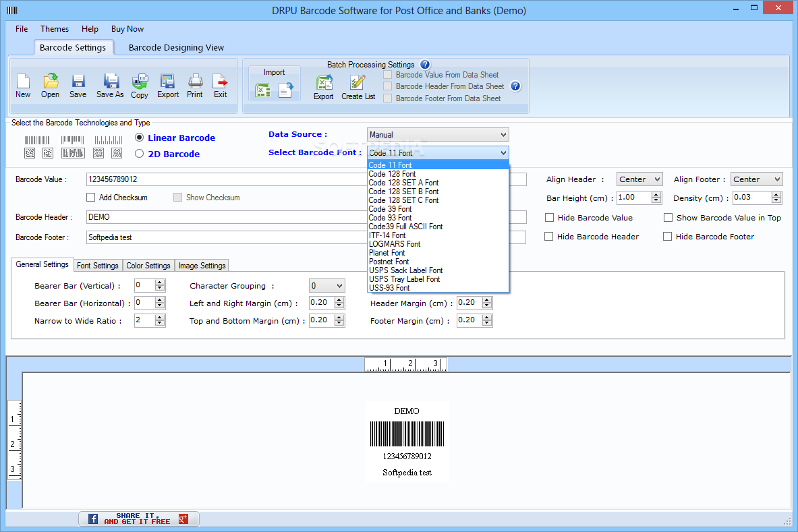Increase Left and Right Margin spinner
798x532 pixels.
[x=339, y=300]
